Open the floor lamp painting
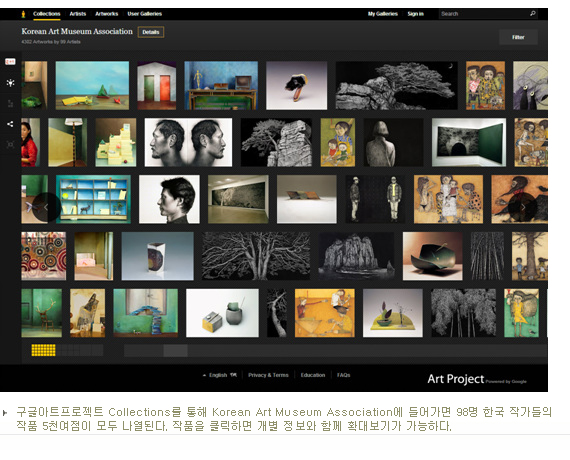Image resolution: width=570 pixels, height=460 pixels. click(x=68, y=142)
